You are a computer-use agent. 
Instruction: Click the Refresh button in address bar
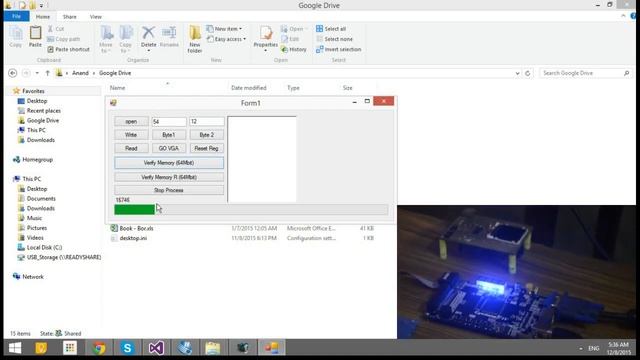527,73
